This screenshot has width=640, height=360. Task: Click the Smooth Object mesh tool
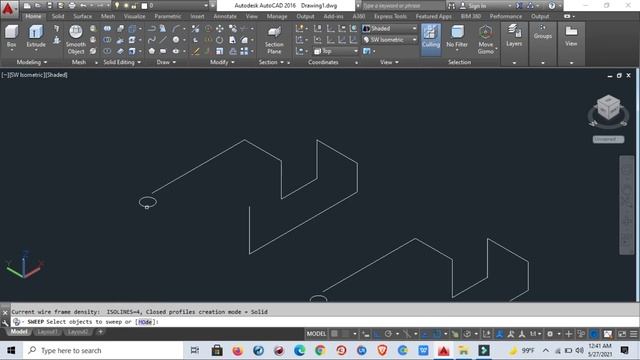click(76, 39)
